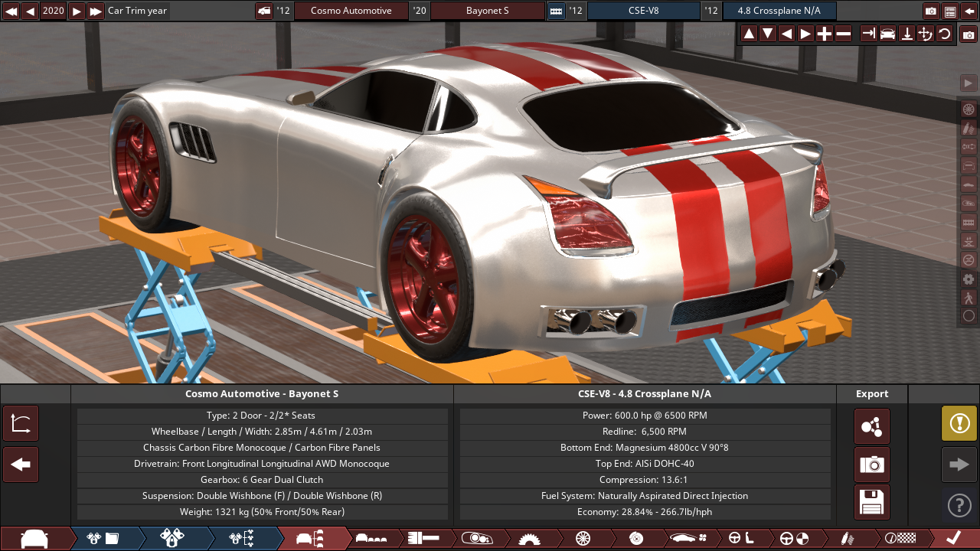Zoom out with the minus button

(843, 34)
